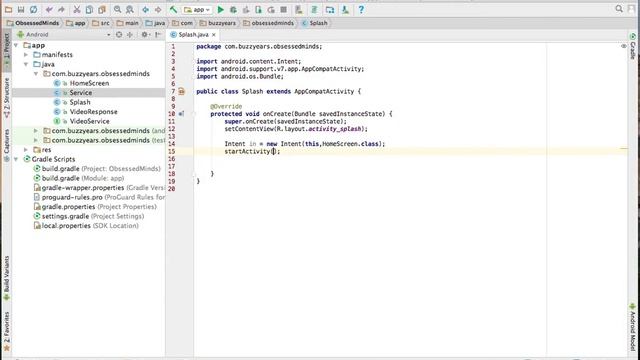Click the Attach debugger icon before Stop

tap(271, 9)
